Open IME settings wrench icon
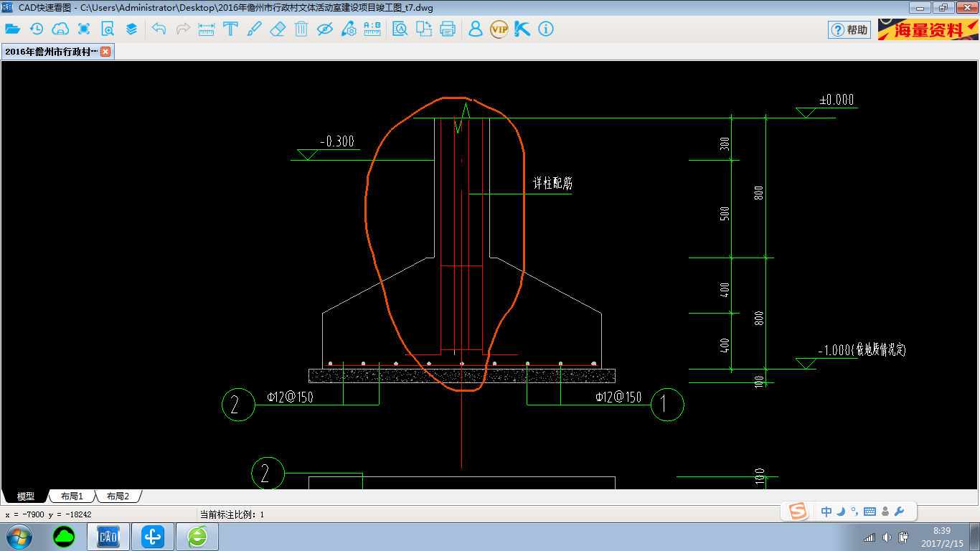Viewport: 980px width, 551px height. 899,512
